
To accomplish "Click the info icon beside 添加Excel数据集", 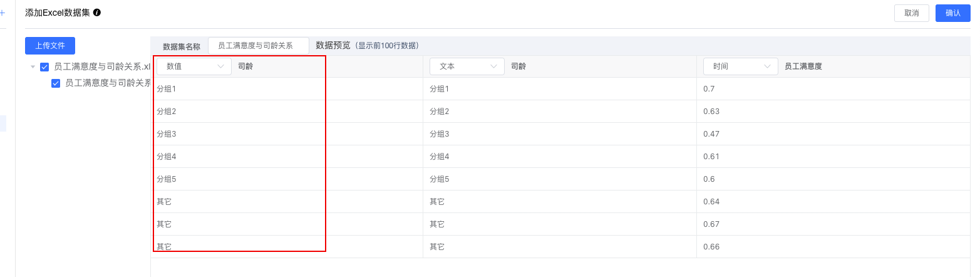I will (x=97, y=13).
